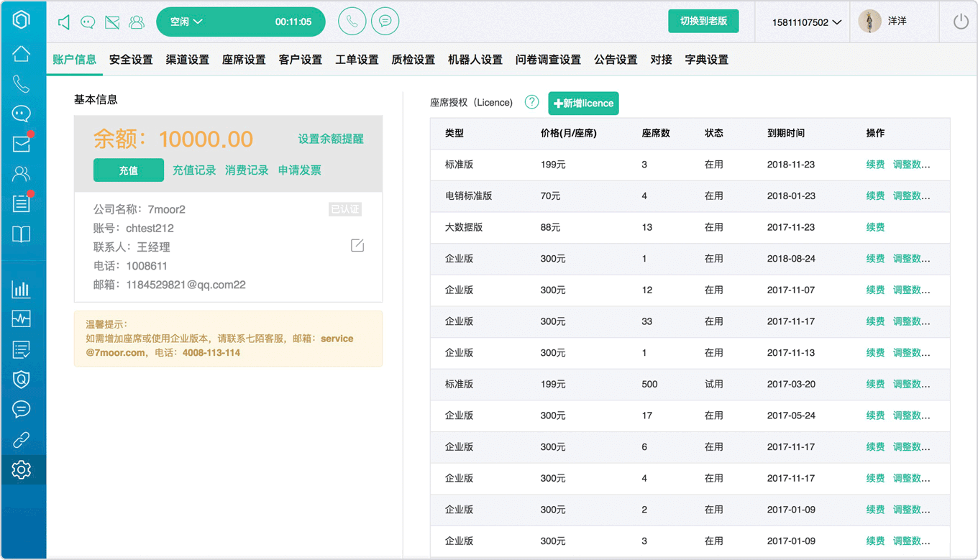Switch to the 机器人设置 tab
The width and height of the screenshot is (978, 560).
(x=475, y=60)
